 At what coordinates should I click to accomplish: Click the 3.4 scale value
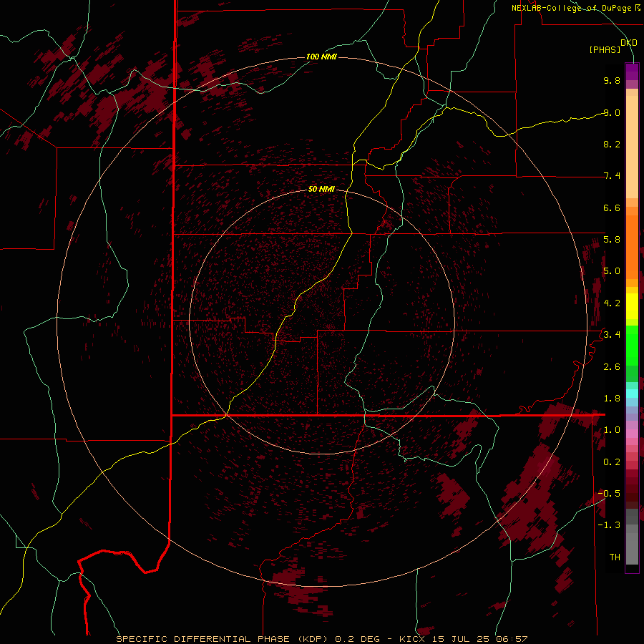coord(612,335)
